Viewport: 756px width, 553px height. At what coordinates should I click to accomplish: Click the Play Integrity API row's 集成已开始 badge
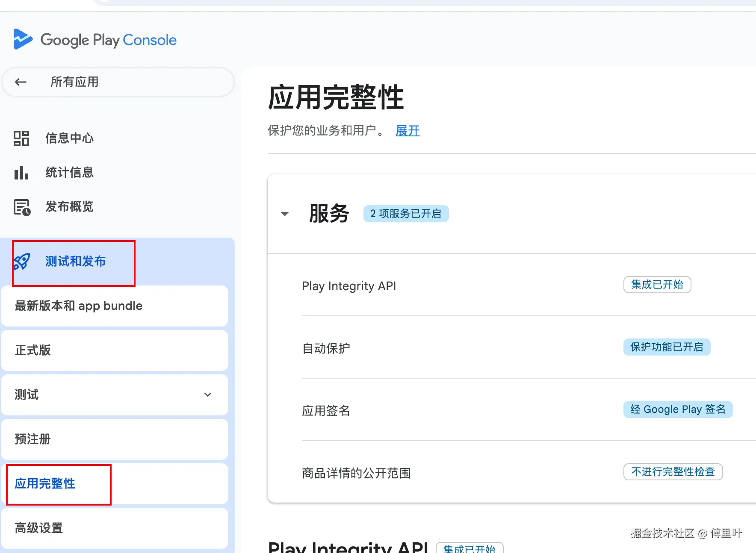[657, 285]
